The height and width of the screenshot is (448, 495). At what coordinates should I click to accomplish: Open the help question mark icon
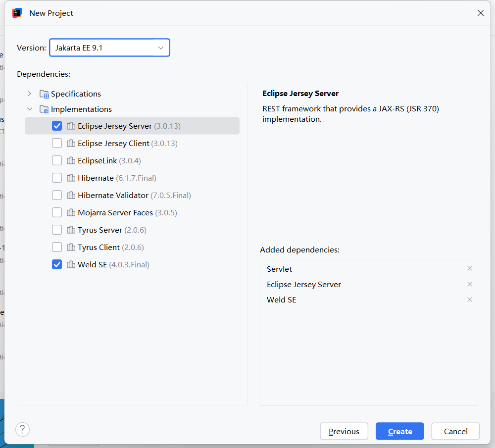click(23, 429)
